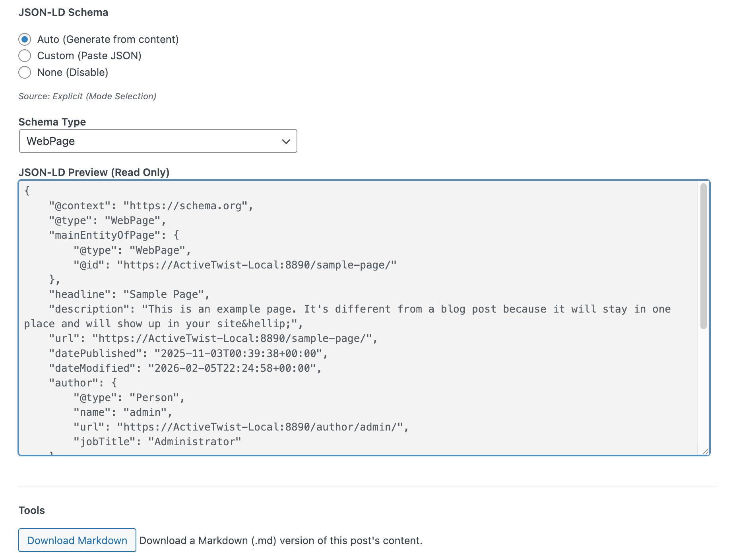
Task: Click the "jobTitle" line in JSON preview
Action: [x=157, y=442]
